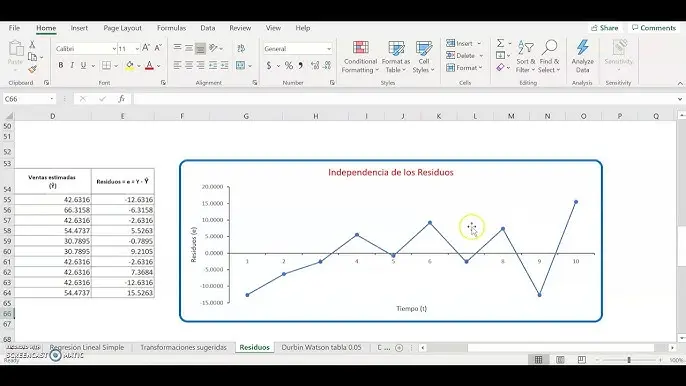Open Sort & Filter menu
Image resolution: width=686 pixels, height=386 pixels.
point(525,57)
